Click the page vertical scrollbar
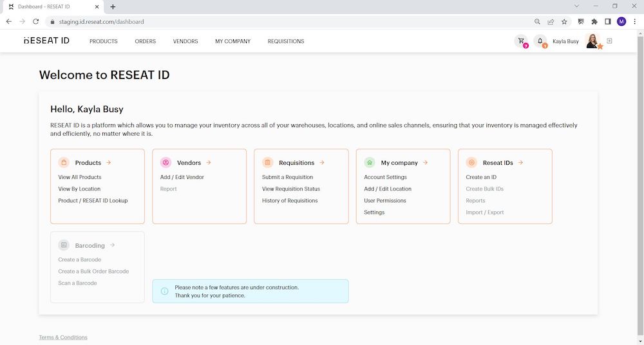Viewport: 644px width, 345px height. (640, 187)
